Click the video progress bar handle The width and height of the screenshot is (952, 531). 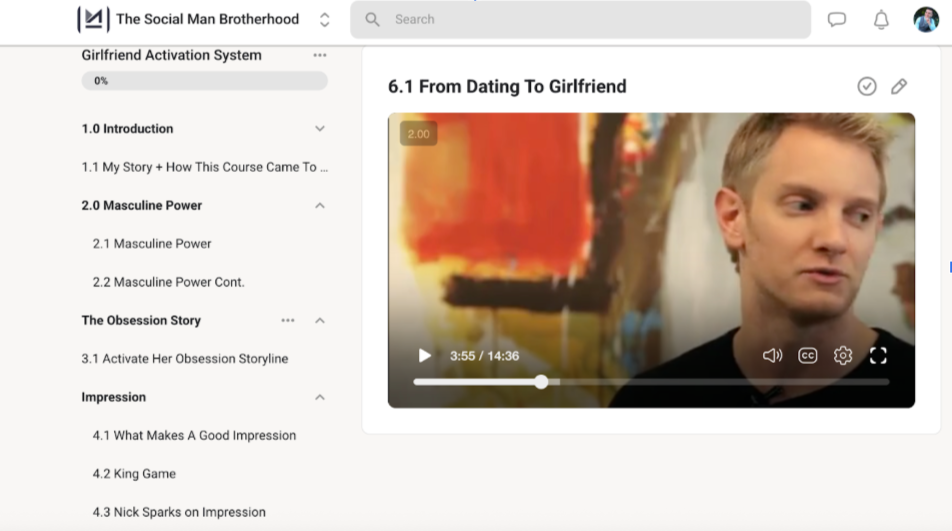541,382
